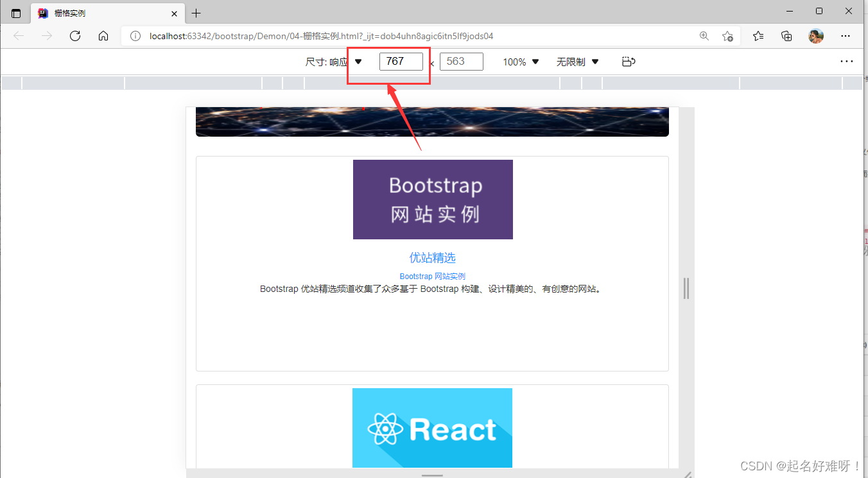Click the browser back arrow
Screen dimensions: 868x478
point(19,36)
